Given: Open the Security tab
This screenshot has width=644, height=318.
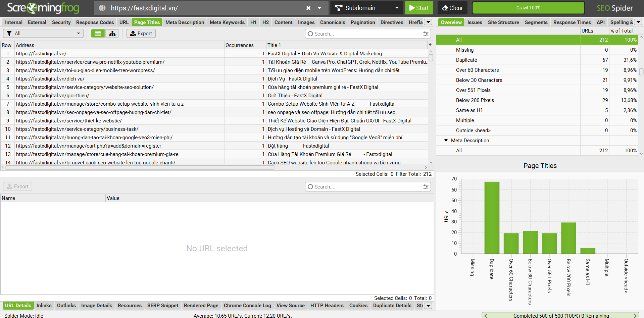Looking at the screenshot, I should pos(61,22).
